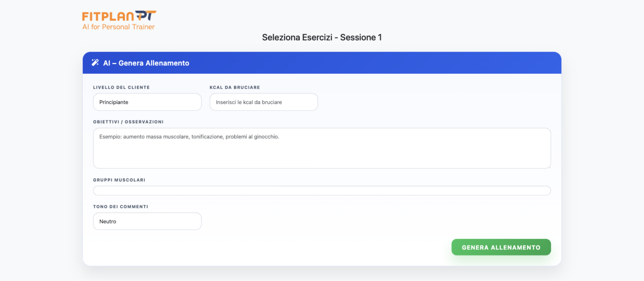Click inside the Obiettivi / Osservazioni textarea
This screenshot has height=281, width=644.
coord(322,148)
